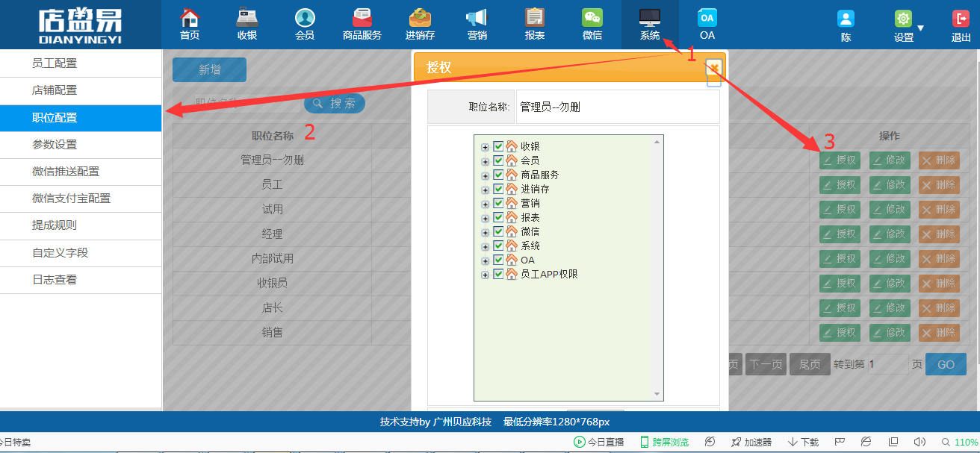The image size is (980, 453).
Task: Click the window split icon in status bar
Action: tap(893, 442)
